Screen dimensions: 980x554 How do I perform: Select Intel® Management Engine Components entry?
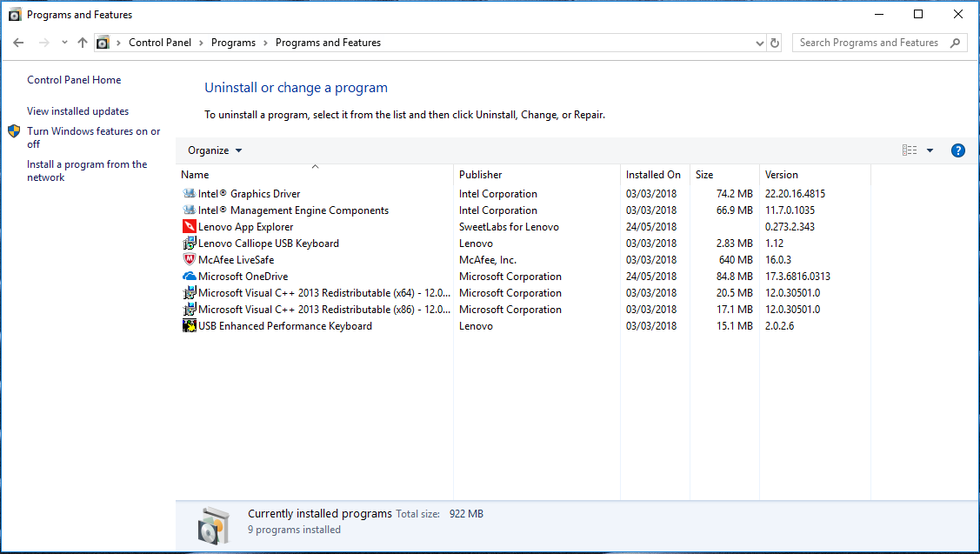pos(293,210)
